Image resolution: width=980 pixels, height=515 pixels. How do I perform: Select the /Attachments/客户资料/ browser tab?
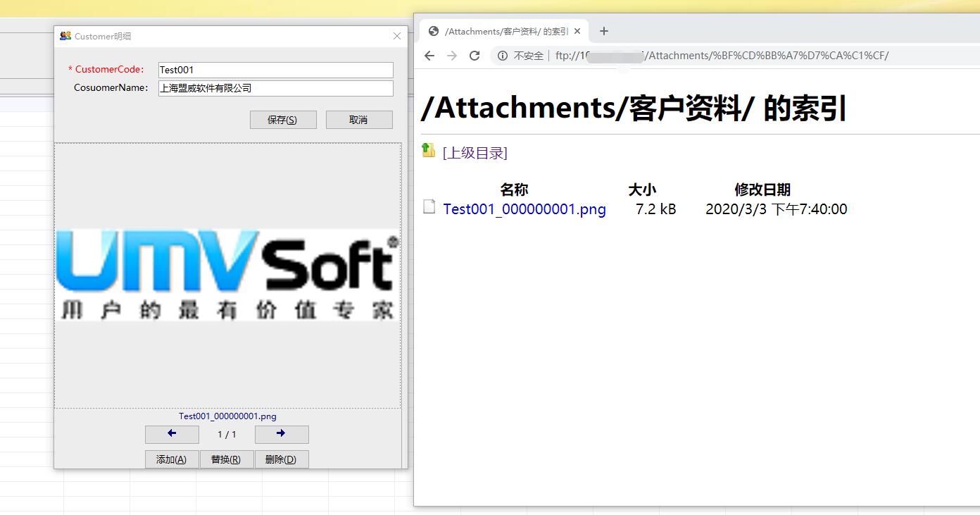(504, 31)
